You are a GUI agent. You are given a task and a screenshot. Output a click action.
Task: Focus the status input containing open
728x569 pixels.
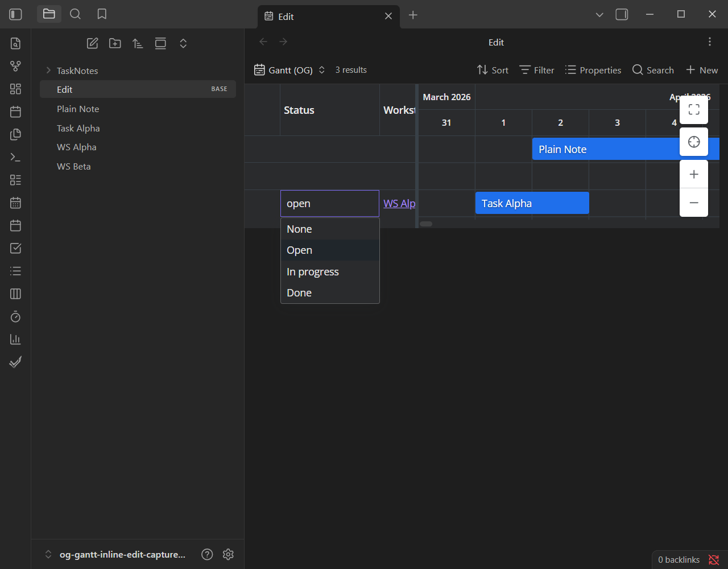[330, 204]
